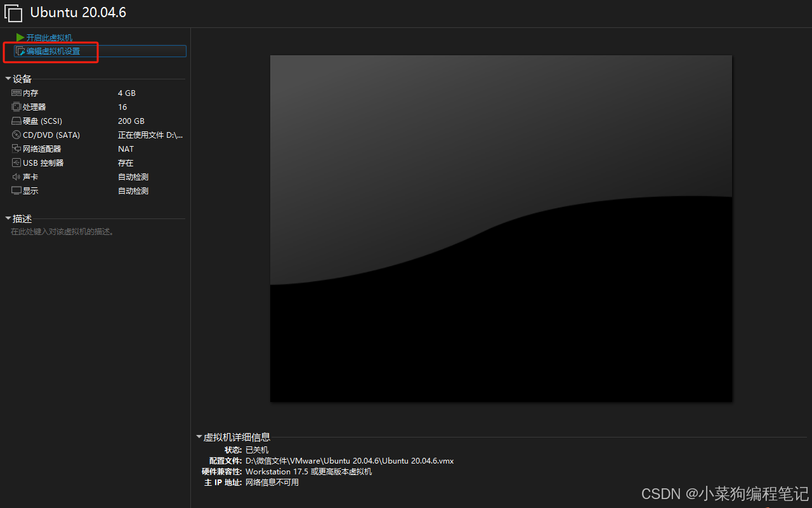Screen dimensions: 812x508
Task: Collapse the 虚拟机详细信息 section triangle
Action: tap(199, 437)
